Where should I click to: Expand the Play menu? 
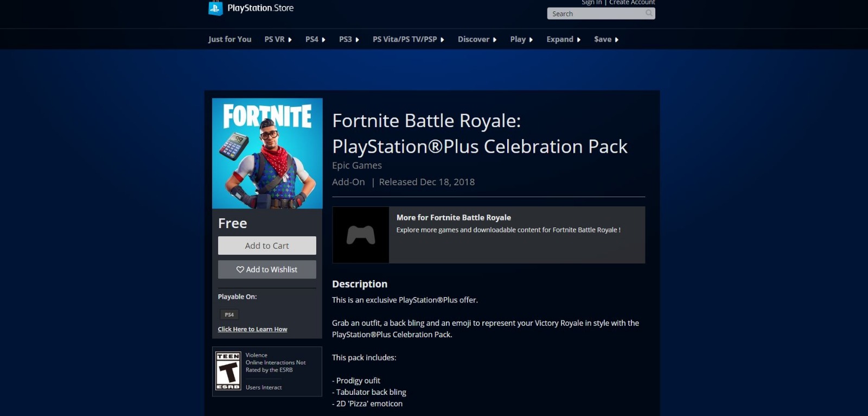(521, 39)
